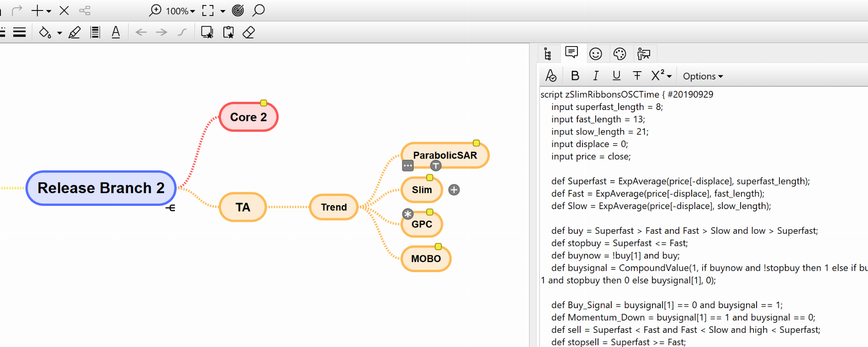Click the solid lines alignment icon
Viewport: 868px width, 347px height.
click(x=19, y=32)
